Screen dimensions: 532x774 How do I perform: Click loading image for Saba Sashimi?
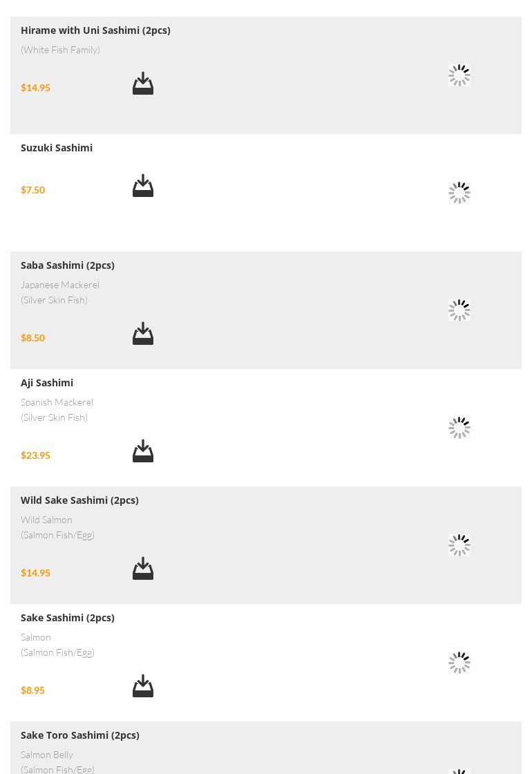pos(459,310)
